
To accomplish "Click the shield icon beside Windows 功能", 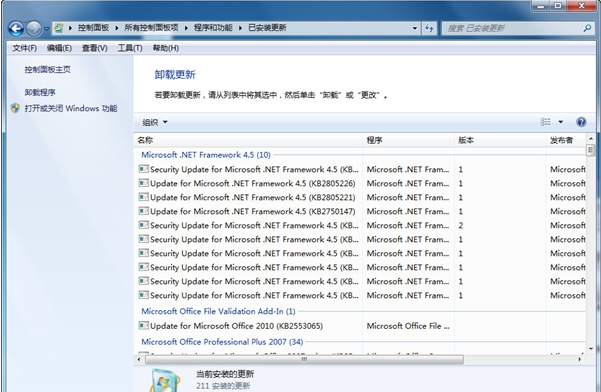I will (x=15, y=108).
